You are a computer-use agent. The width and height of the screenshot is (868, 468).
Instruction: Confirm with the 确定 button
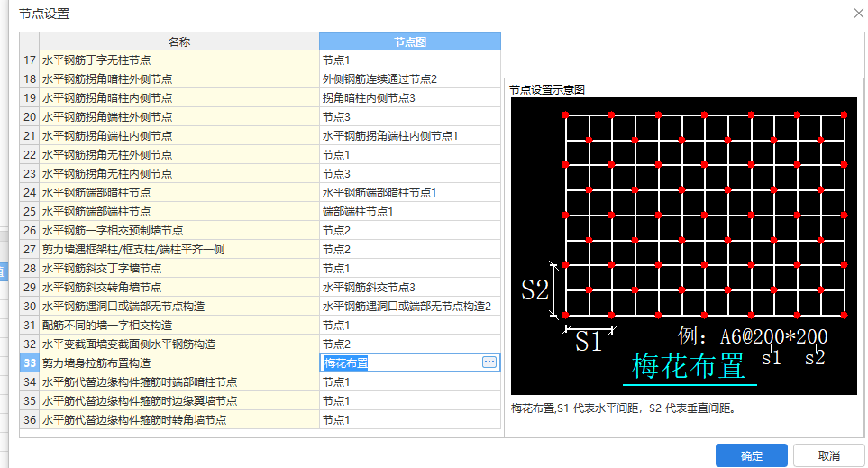751,455
